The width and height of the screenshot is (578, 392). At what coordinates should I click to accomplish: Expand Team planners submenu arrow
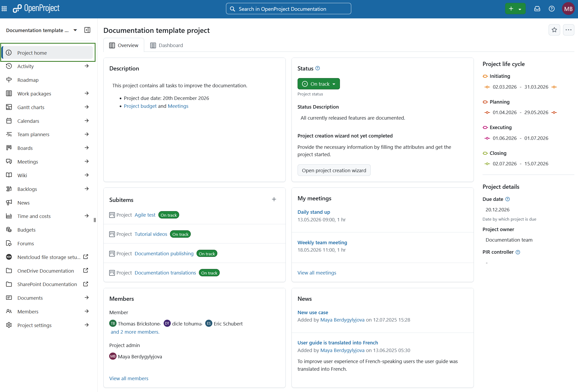tap(87, 134)
